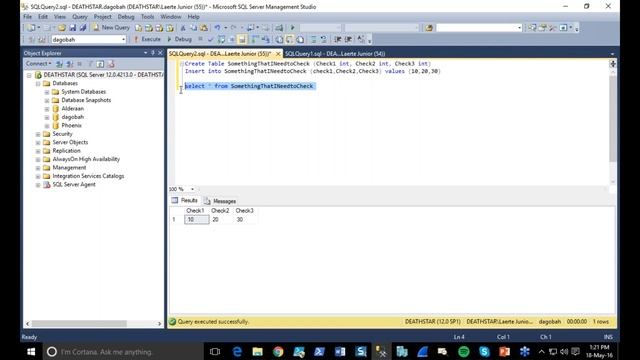
Task: Switch to the SQLQuery1.sql tab
Action: click(335, 53)
